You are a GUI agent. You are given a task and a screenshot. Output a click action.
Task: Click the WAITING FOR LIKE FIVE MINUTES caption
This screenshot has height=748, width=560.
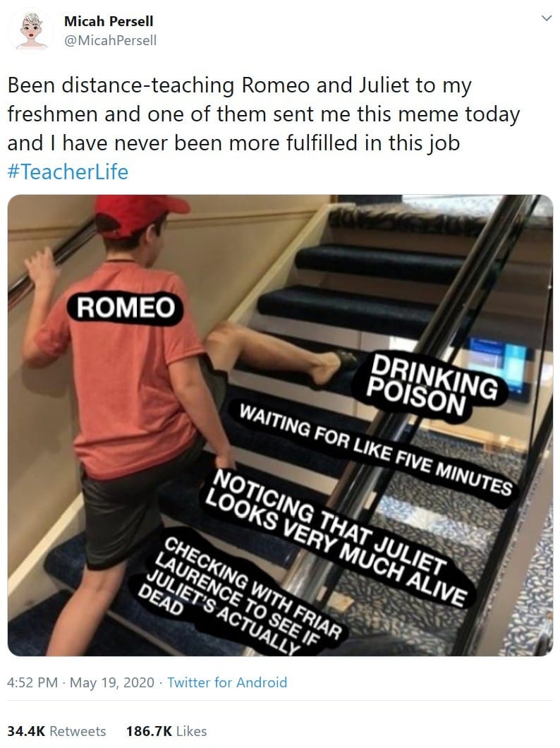pos(376,450)
